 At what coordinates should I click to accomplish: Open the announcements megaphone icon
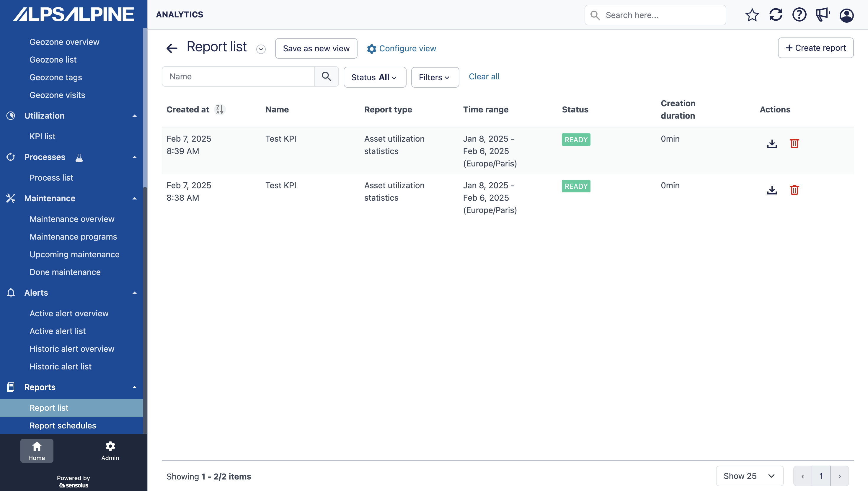click(x=823, y=15)
